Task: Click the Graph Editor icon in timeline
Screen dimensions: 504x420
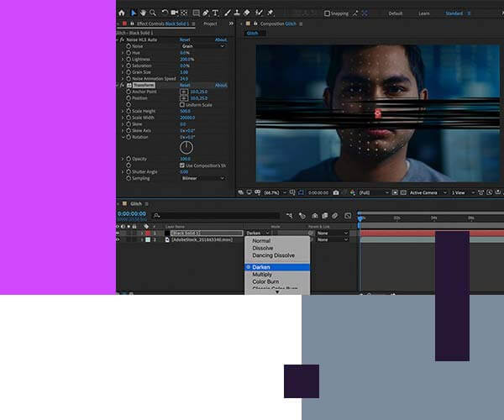Action: (348, 216)
